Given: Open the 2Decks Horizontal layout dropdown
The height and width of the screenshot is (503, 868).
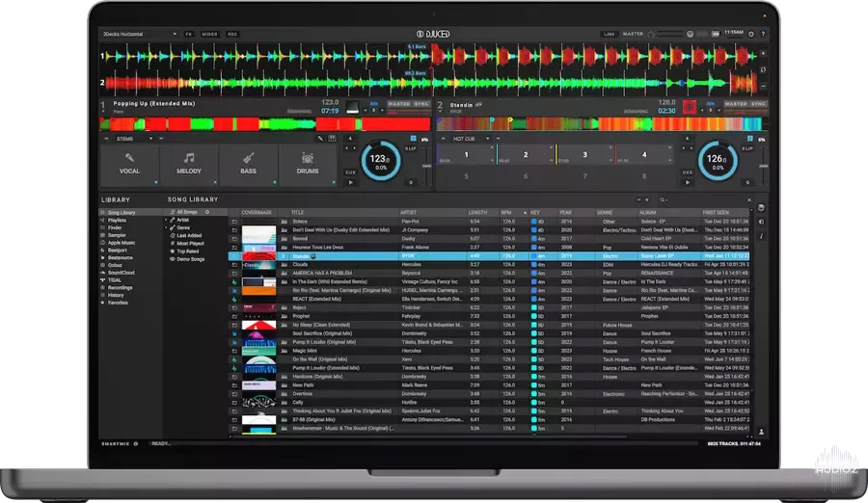Looking at the screenshot, I should point(139,34).
